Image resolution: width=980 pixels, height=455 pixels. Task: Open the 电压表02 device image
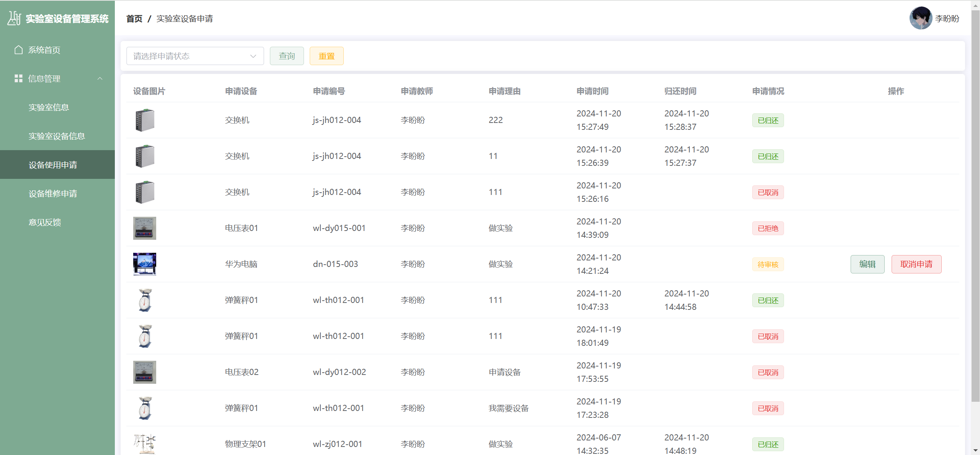coord(144,372)
